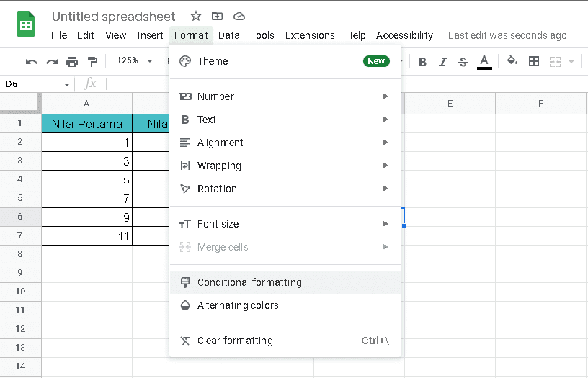This screenshot has width=588, height=378.
Task: Click the Nilai Pertama header cell
Action: click(x=86, y=123)
